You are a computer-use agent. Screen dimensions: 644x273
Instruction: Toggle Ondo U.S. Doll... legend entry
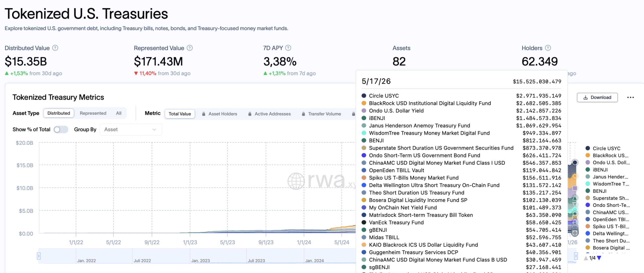608,162
